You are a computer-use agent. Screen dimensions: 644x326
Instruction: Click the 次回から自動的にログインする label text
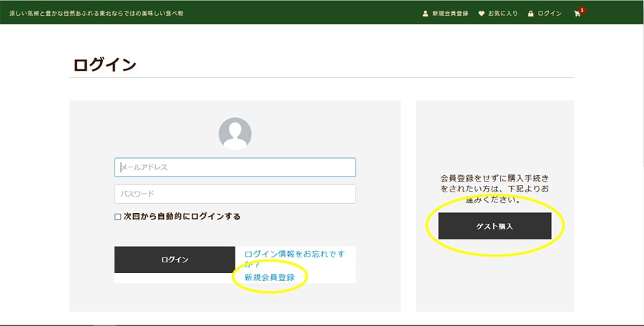(182, 216)
